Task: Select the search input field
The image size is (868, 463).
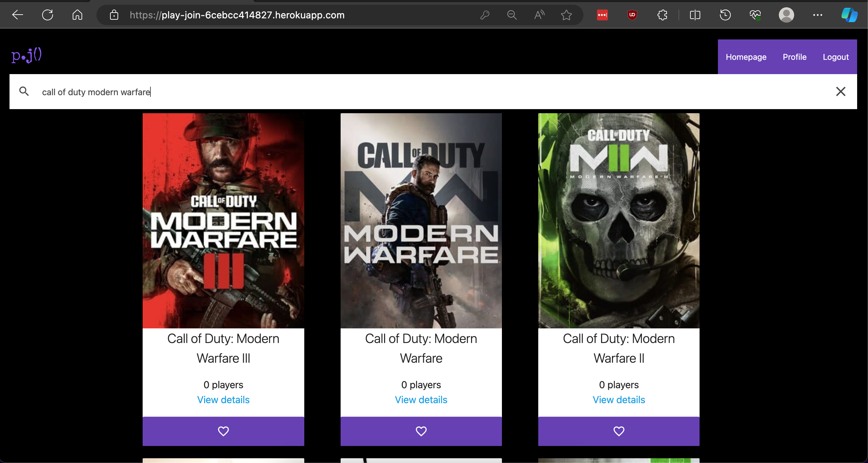Action: click(433, 91)
